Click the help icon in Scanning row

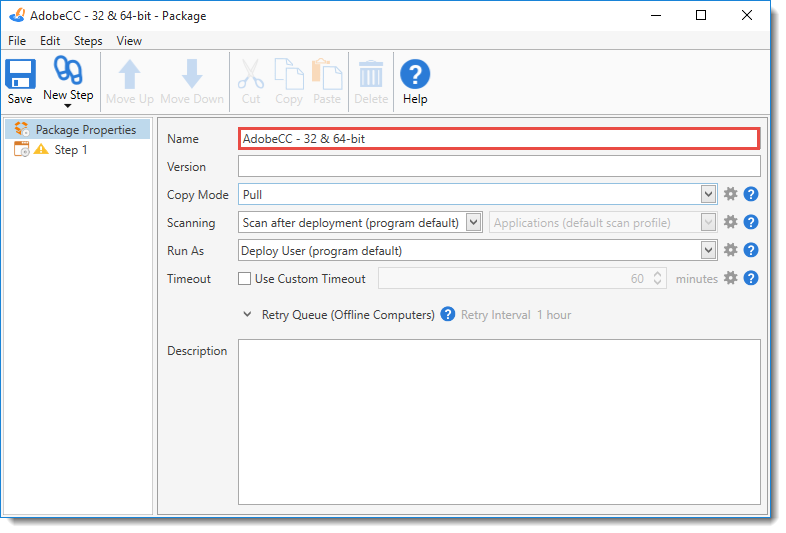751,222
